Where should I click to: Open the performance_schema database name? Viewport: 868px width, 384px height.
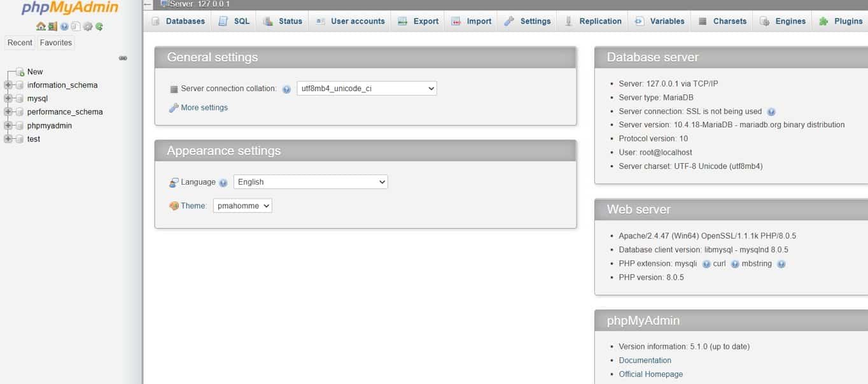coord(65,112)
